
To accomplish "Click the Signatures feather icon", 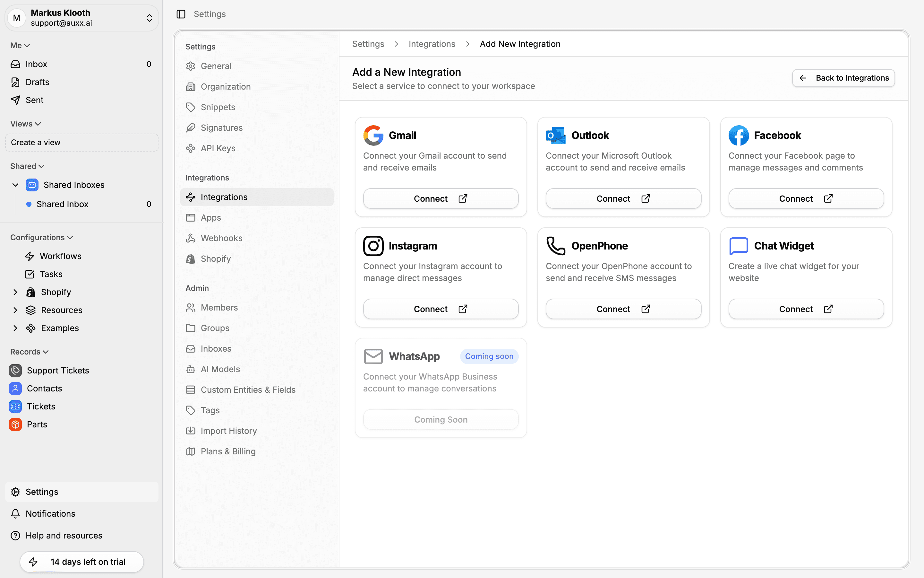I will click(x=191, y=128).
